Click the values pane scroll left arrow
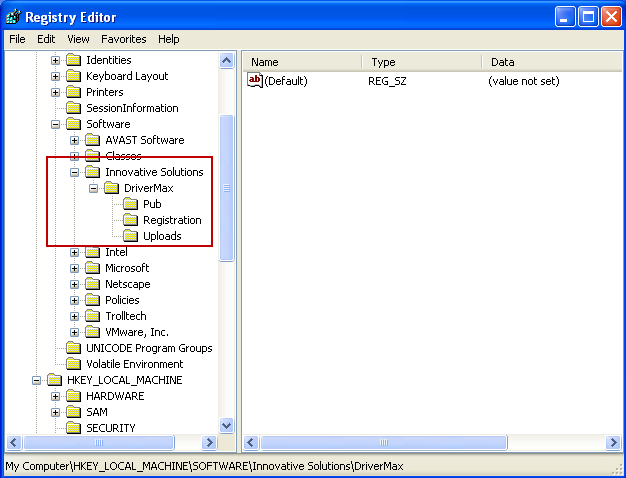The height and width of the screenshot is (478, 626). click(251, 442)
